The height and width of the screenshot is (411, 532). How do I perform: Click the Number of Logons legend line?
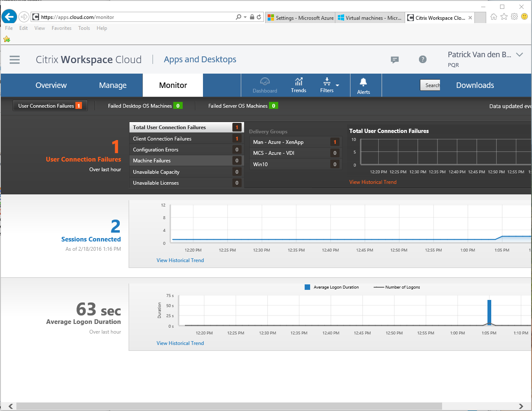coord(379,287)
